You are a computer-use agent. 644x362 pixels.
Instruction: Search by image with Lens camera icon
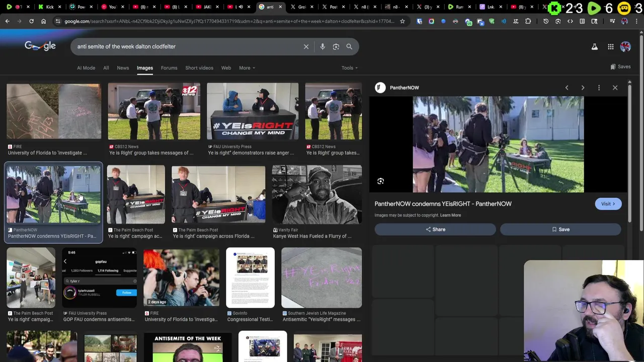pyautogui.click(x=336, y=47)
